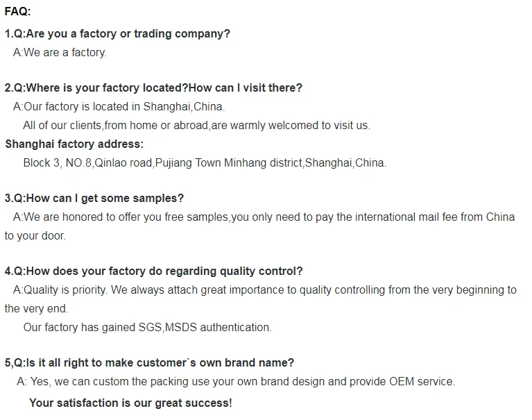Image resolution: width=532 pixels, height=420 pixels.
Task: Click answer 'Quality is priority' line
Action: [x=265, y=290]
